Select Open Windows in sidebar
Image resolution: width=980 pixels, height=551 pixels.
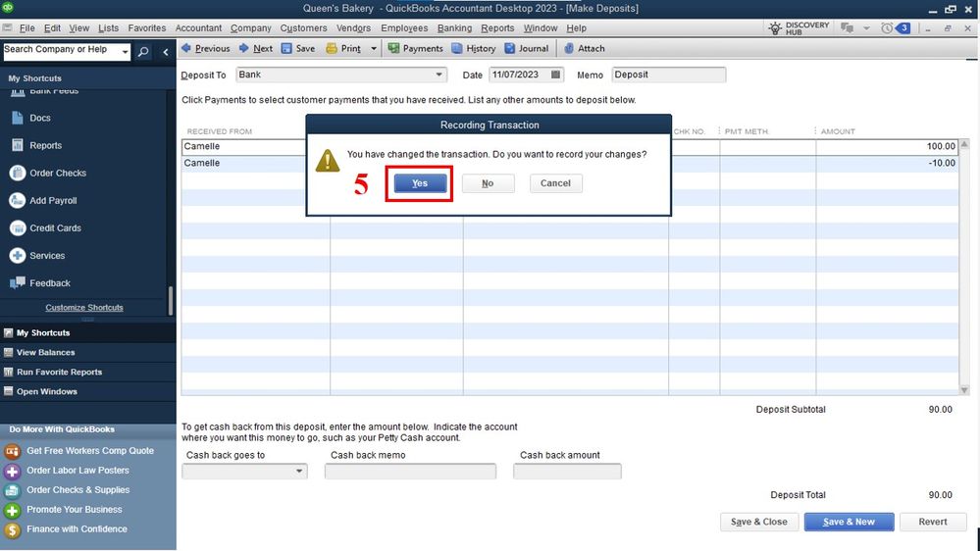click(x=87, y=391)
